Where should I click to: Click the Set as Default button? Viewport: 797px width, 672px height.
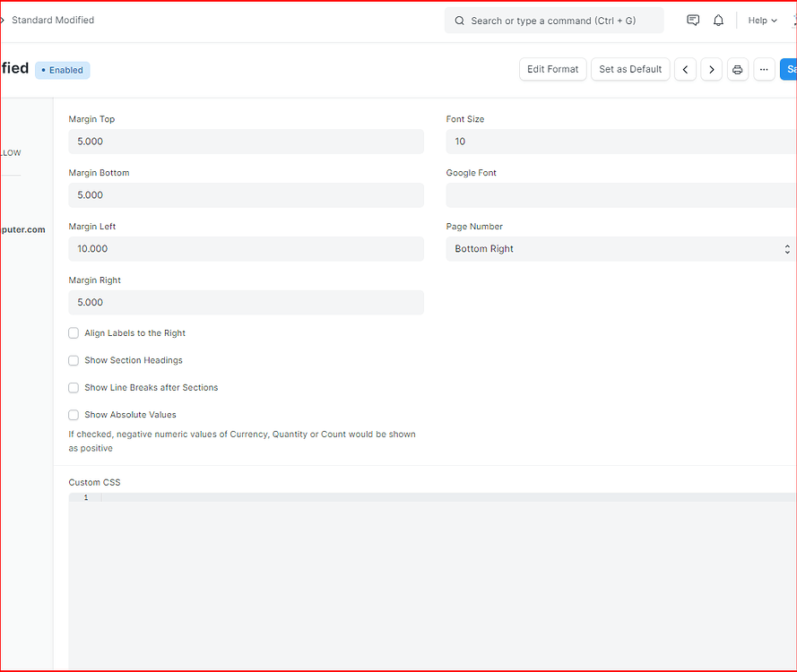630,70
